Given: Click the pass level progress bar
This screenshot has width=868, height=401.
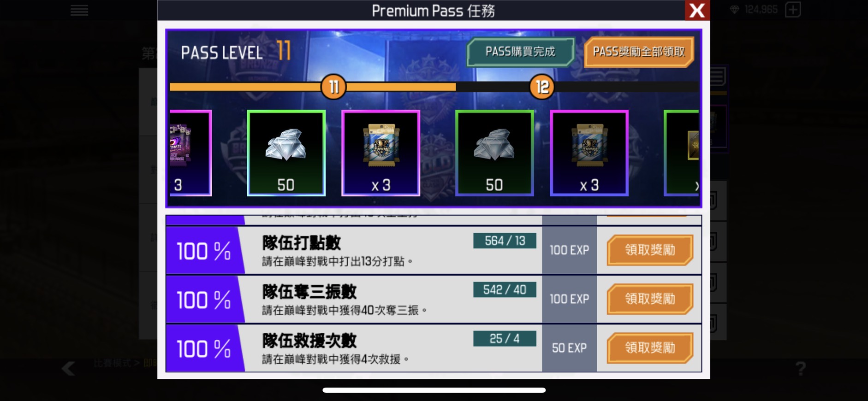Looking at the screenshot, I should coord(434,87).
